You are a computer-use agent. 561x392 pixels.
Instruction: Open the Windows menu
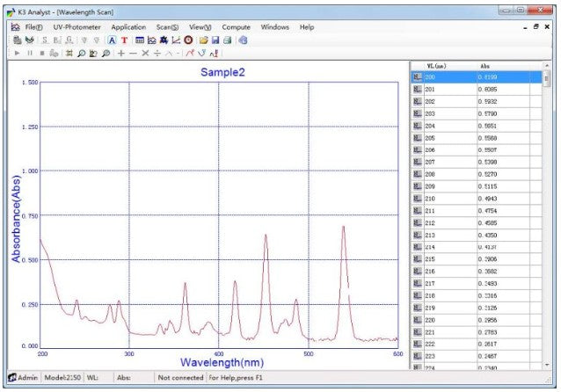274,27
